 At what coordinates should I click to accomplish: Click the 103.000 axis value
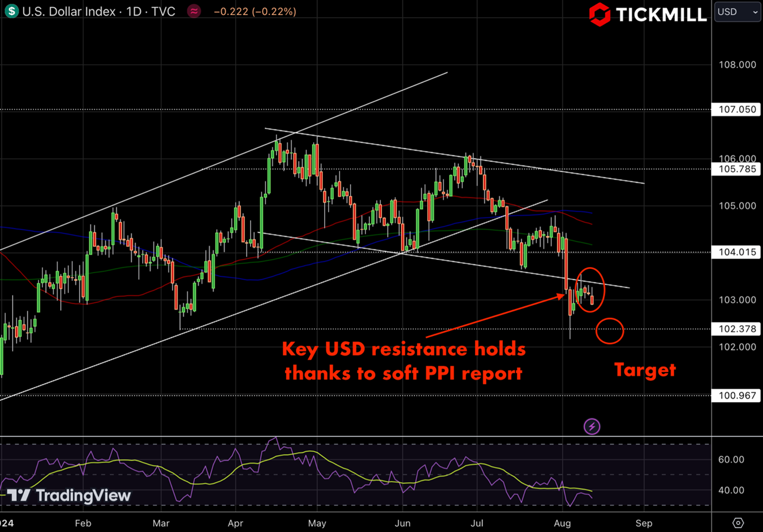pos(737,300)
